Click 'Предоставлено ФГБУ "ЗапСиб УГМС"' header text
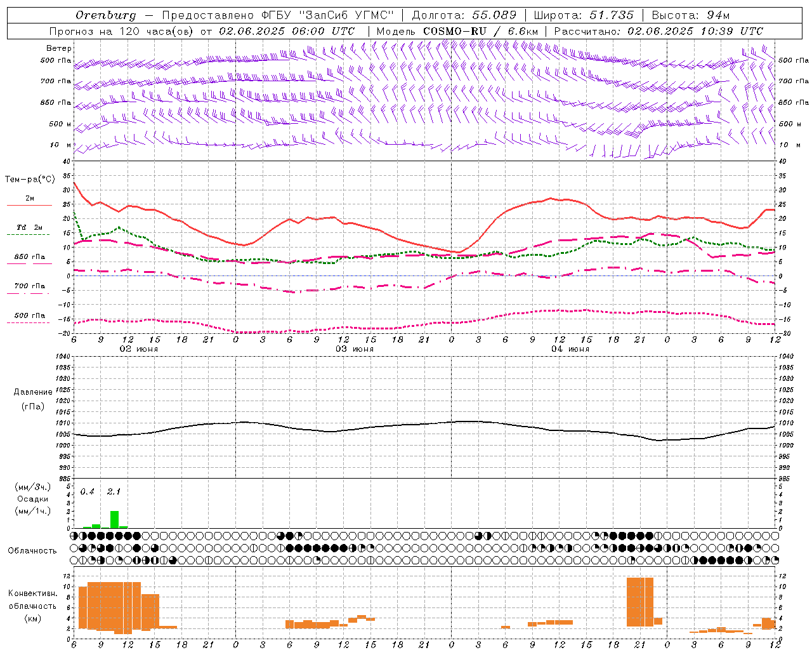This screenshot has width=812, height=650. pos(278,15)
